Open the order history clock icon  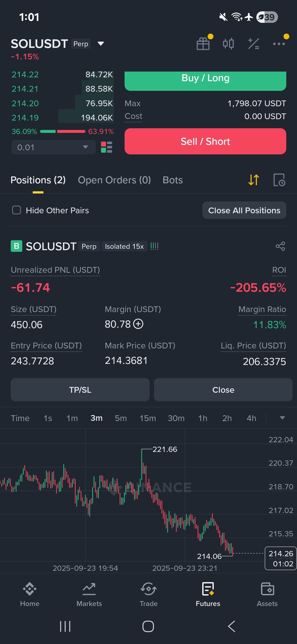pos(279,180)
